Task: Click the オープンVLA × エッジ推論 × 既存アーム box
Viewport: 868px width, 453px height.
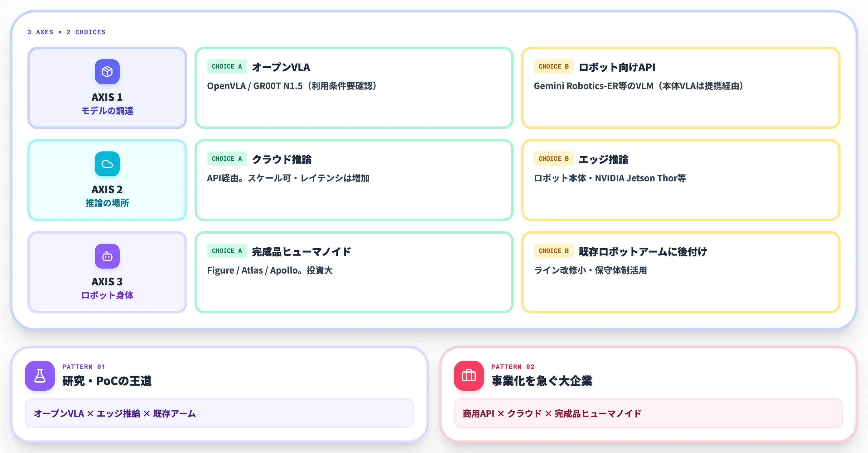Action: [x=219, y=414]
